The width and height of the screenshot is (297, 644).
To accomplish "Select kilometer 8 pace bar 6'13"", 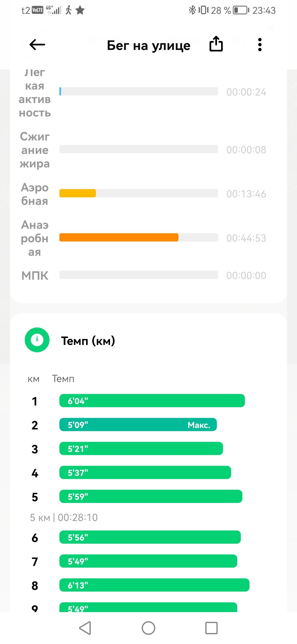I will tap(154, 585).
